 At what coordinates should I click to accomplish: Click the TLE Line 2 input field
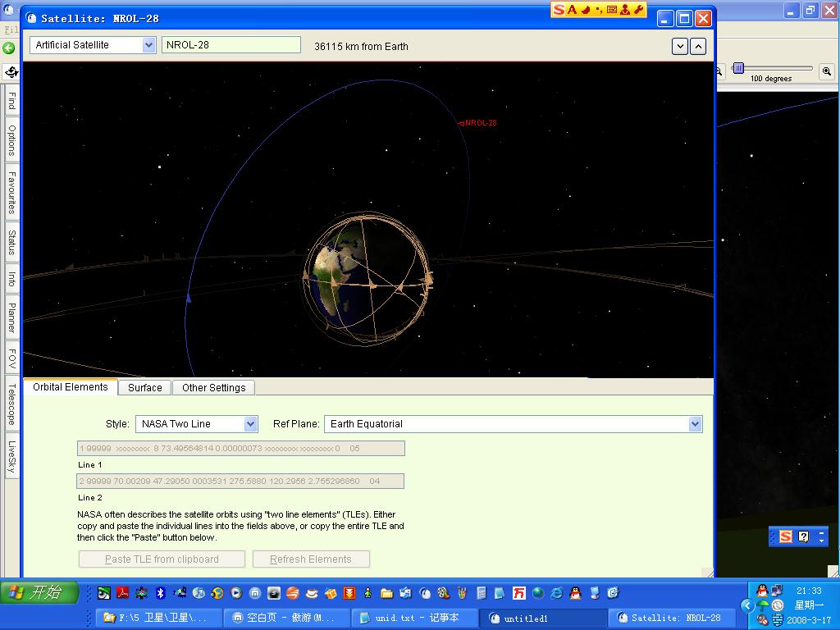point(240,481)
